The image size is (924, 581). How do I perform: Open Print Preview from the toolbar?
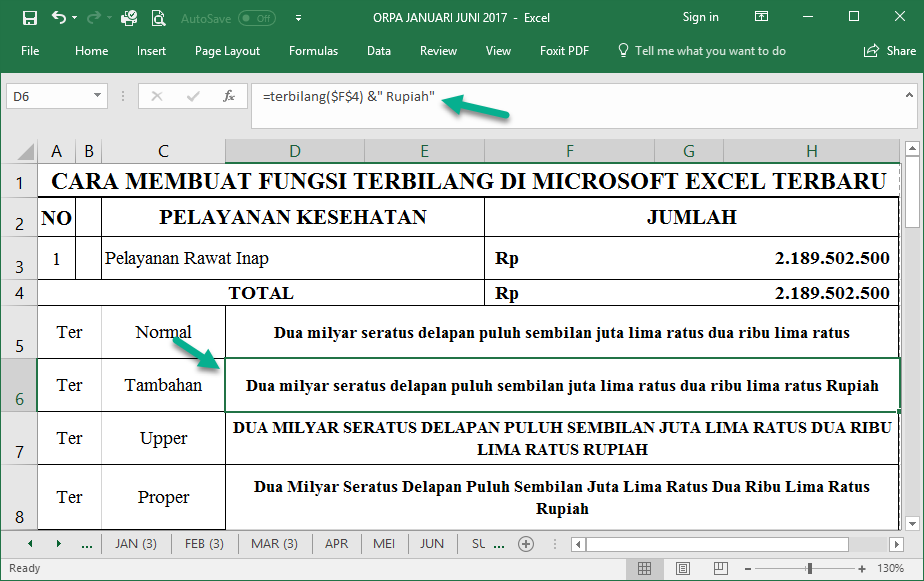[x=157, y=17]
